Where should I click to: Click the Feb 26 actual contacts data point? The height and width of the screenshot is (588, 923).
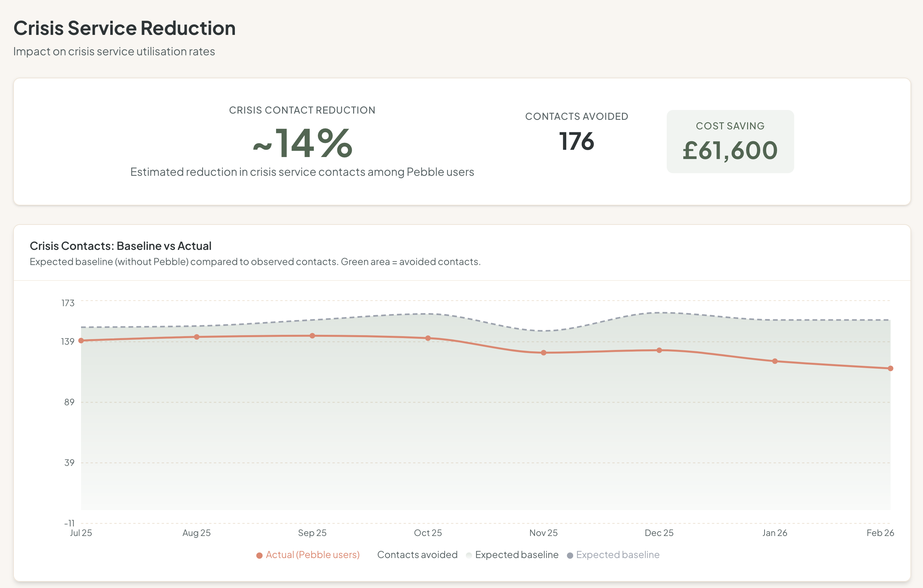(890, 368)
